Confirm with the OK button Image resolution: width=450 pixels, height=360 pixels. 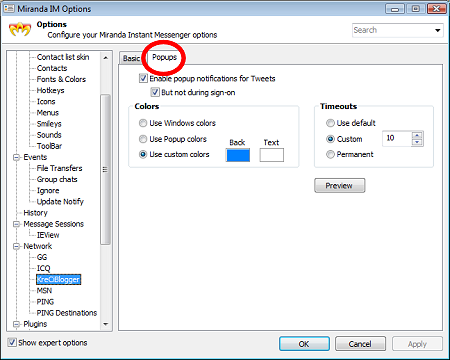pyautogui.click(x=304, y=344)
